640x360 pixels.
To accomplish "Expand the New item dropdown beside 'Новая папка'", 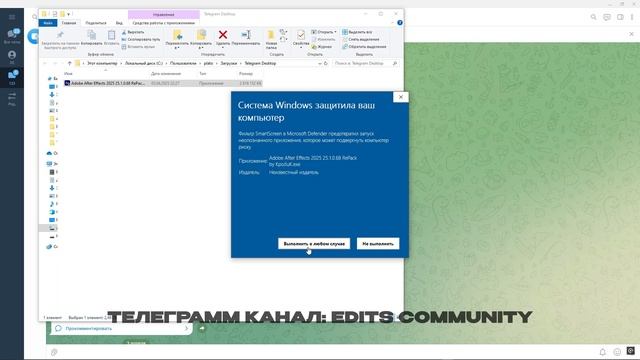I will 283,32.
